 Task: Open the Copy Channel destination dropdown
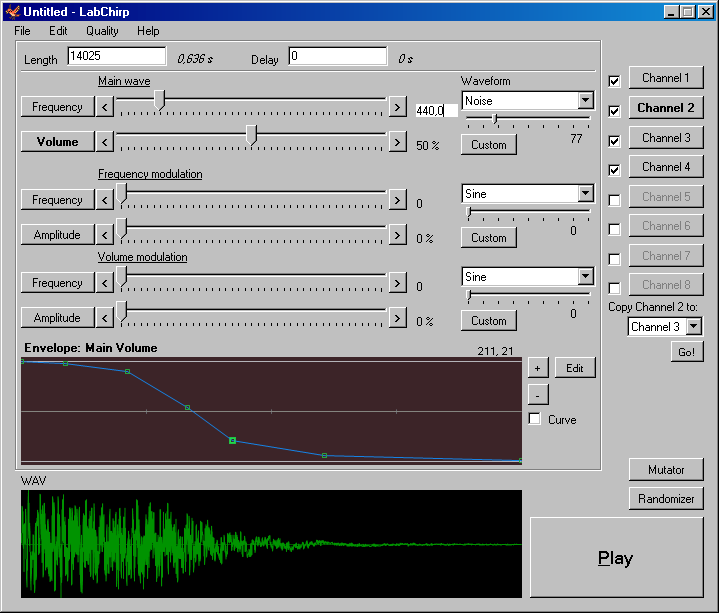pos(693,326)
